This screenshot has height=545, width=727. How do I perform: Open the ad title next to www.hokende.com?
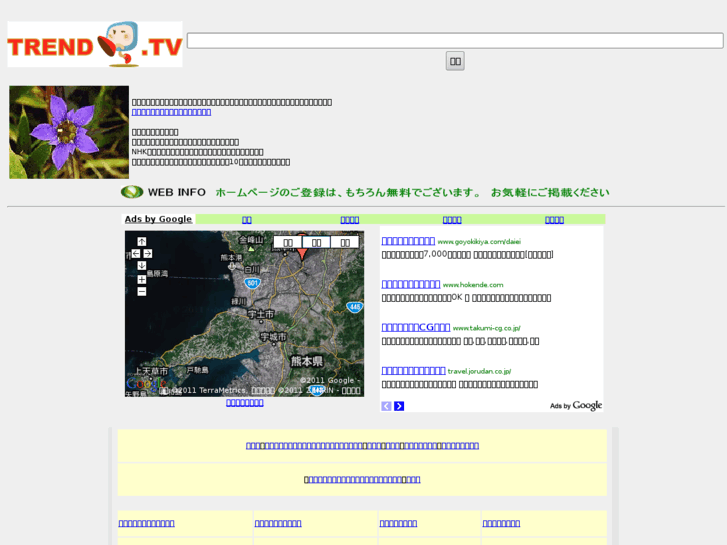tap(411, 284)
